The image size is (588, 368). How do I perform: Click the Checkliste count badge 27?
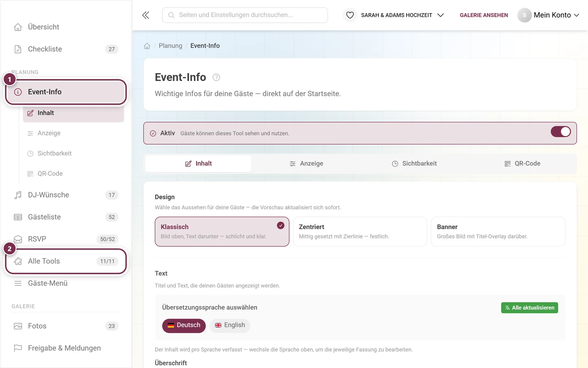point(112,49)
